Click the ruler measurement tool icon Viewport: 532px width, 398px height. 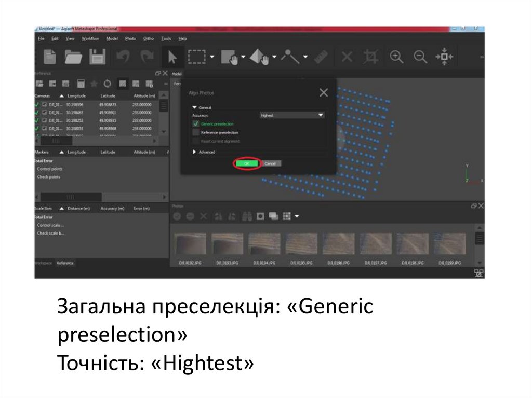click(x=320, y=57)
